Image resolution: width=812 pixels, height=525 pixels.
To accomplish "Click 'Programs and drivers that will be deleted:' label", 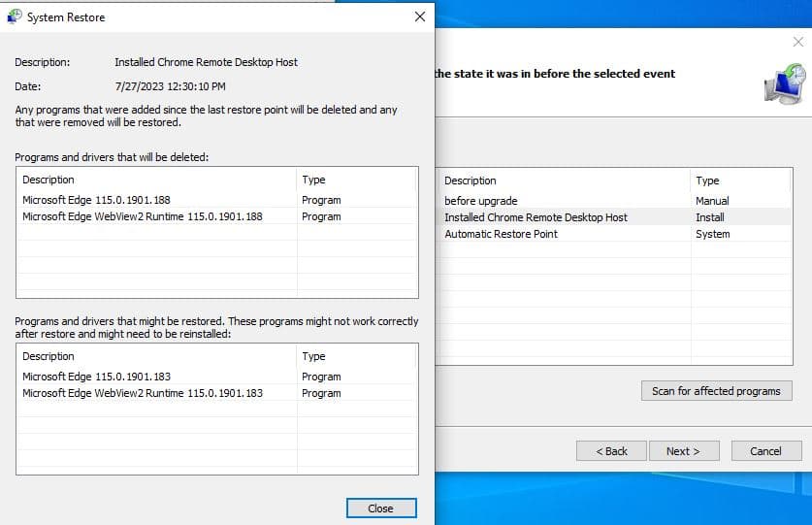I will point(112,157).
